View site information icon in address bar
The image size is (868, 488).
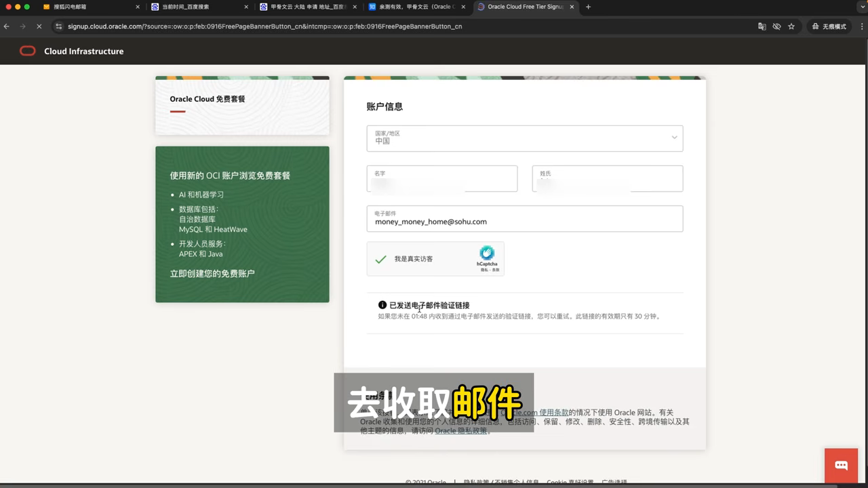[59, 26]
